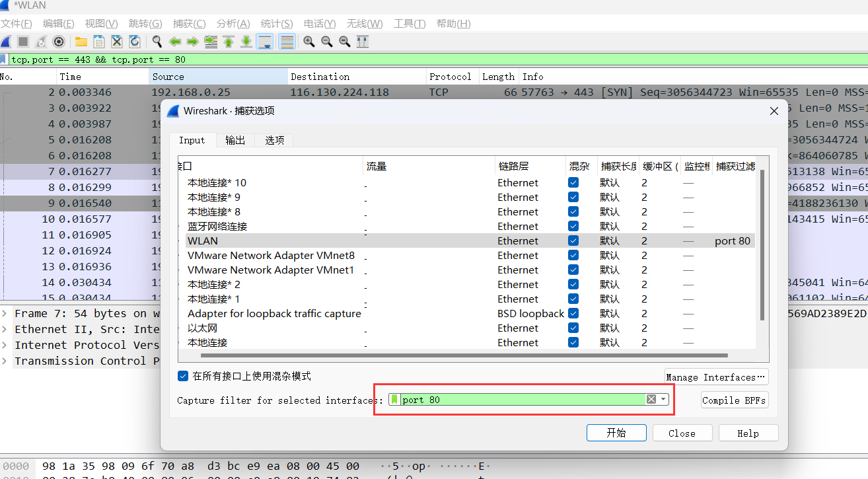Image resolution: width=868 pixels, height=479 pixels.
Task: Zoom in on the main window text
Action: tap(309, 42)
